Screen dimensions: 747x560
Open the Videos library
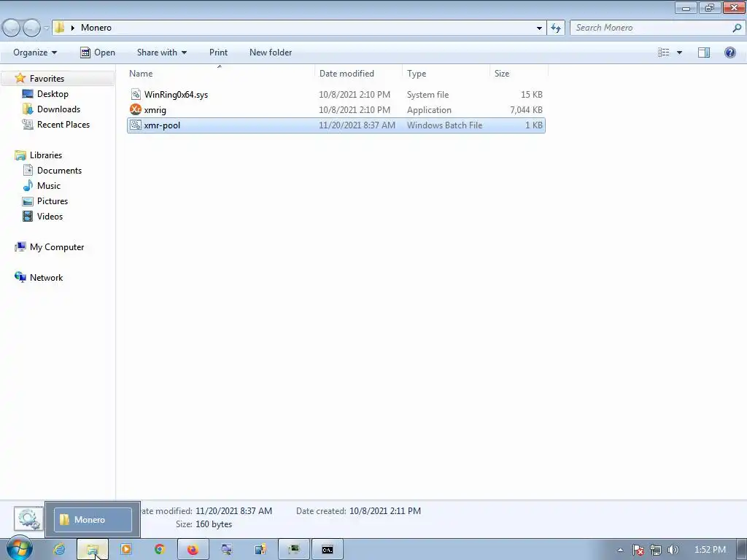coord(50,216)
